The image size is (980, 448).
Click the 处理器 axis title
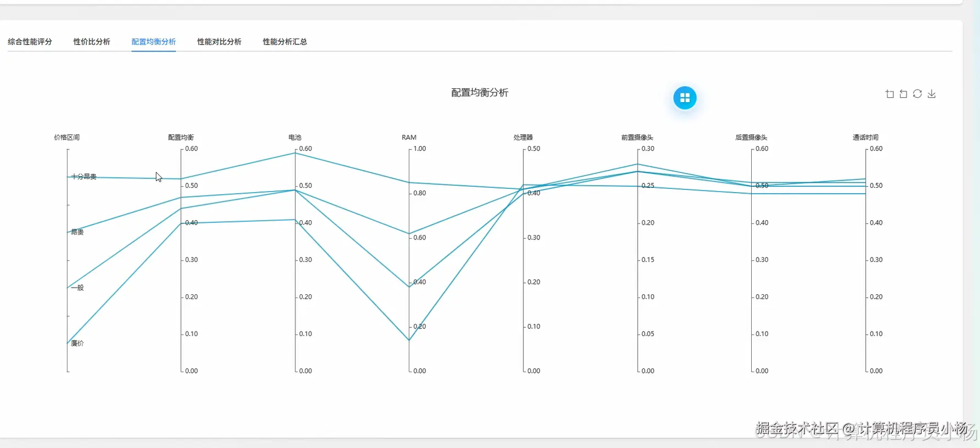(x=523, y=137)
